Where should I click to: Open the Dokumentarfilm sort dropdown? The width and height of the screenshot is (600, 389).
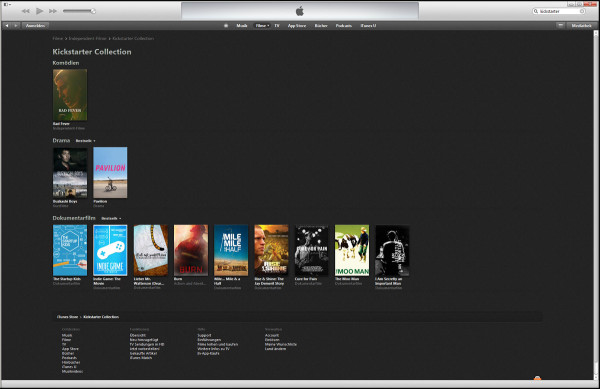[111, 218]
